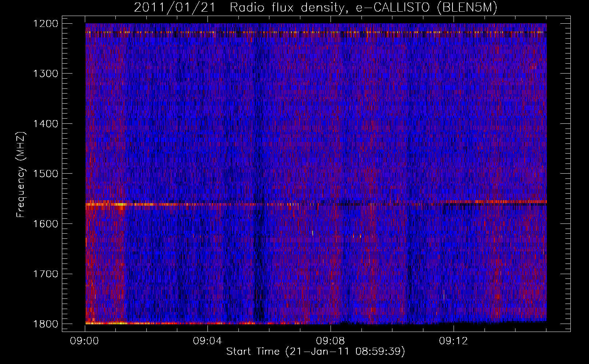Select the 1700 frequency axis label
The image size is (589, 364).
tap(46, 274)
